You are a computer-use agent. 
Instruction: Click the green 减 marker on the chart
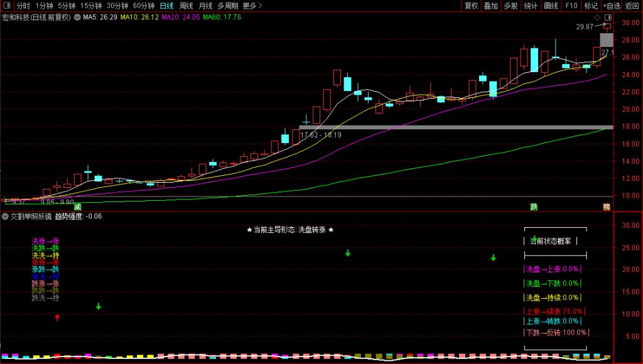[x=78, y=206]
